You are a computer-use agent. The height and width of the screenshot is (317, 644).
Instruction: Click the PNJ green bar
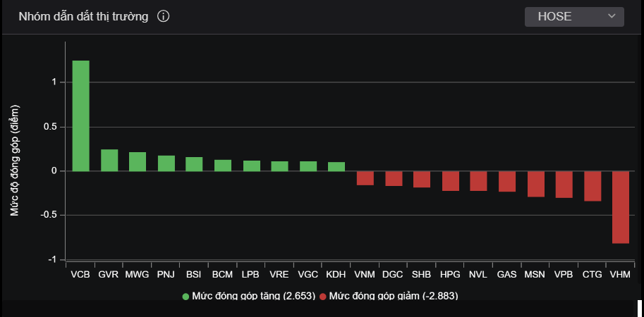pyautogui.click(x=166, y=163)
